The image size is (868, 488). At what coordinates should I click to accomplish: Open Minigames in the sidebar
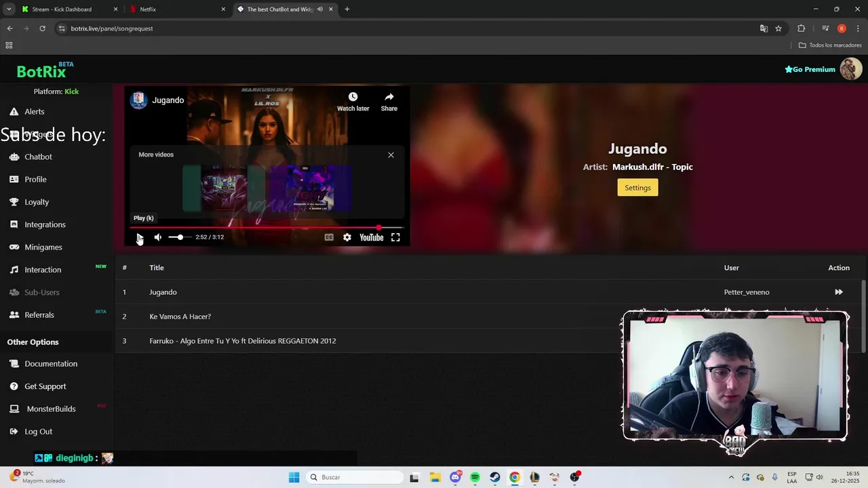click(x=43, y=247)
